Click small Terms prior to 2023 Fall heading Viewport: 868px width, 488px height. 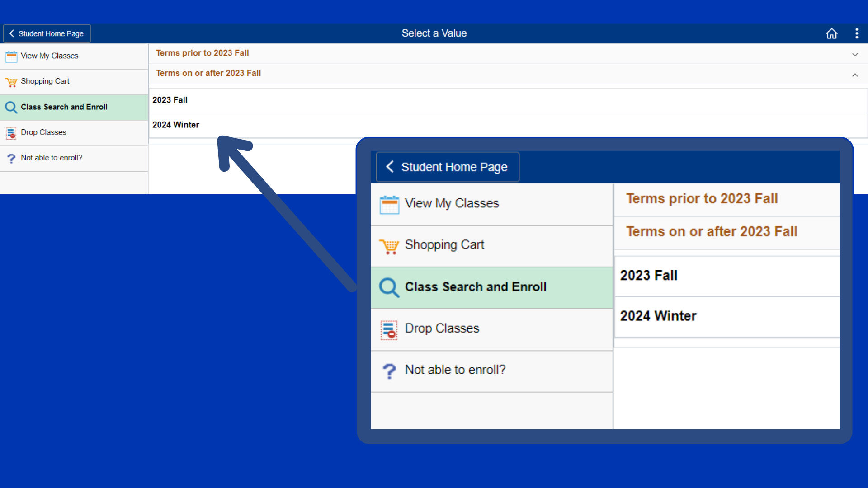(x=202, y=53)
